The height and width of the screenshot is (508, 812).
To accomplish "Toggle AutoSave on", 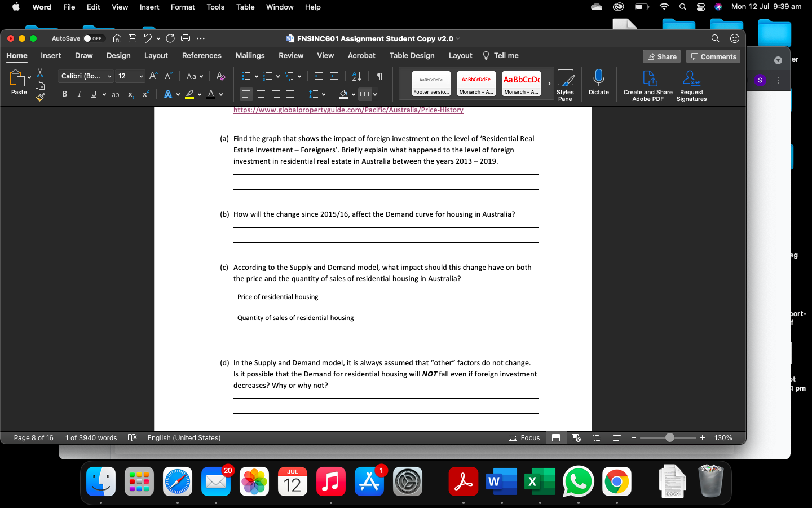I will click(x=89, y=38).
